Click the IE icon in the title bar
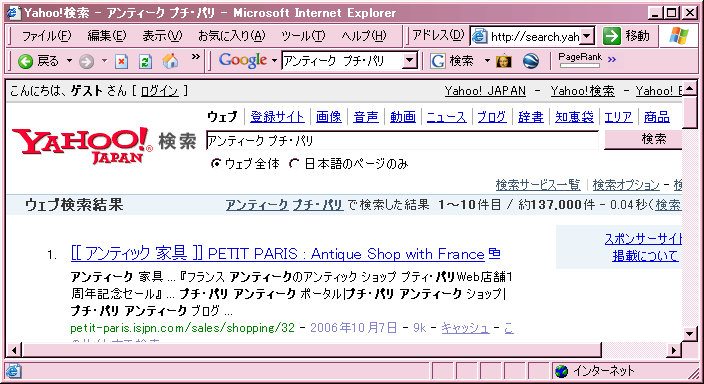 coord(13,13)
